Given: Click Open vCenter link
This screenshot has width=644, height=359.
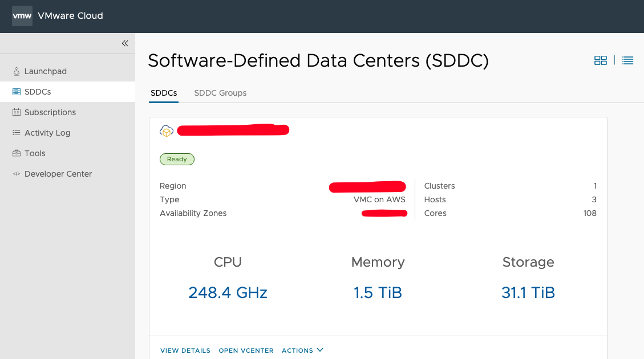Looking at the screenshot, I should pos(246,350).
